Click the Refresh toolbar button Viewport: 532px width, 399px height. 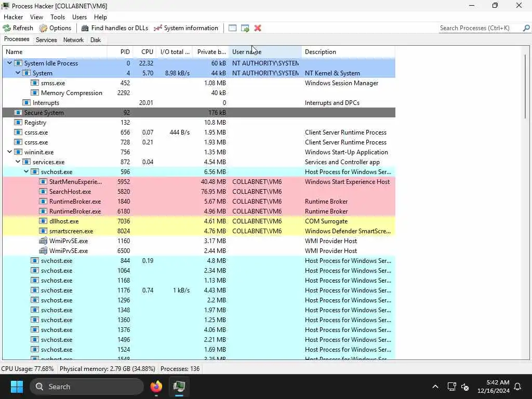[x=18, y=28]
